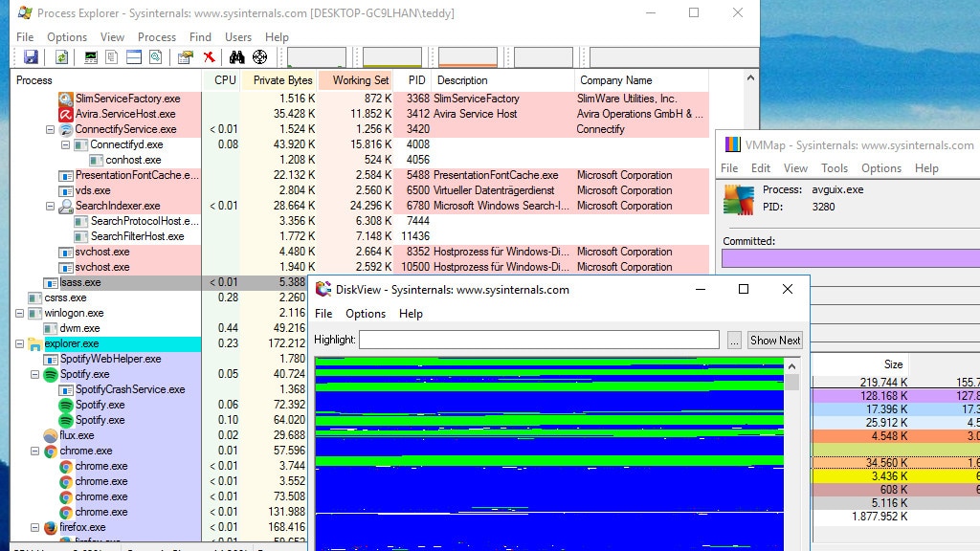Sort by the Private Bytes column header
The width and height of the screenshot is (980, 551).
(278, 80)
